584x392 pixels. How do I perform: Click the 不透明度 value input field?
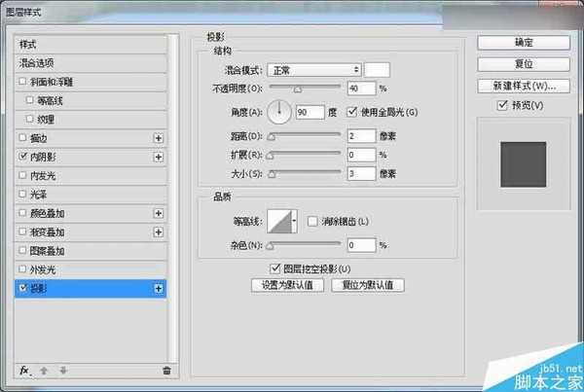(359, 89)
